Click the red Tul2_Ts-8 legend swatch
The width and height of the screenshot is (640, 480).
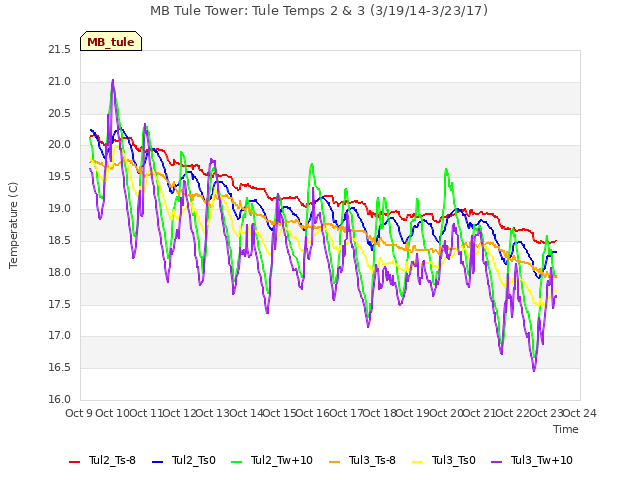tap(74, 462)
